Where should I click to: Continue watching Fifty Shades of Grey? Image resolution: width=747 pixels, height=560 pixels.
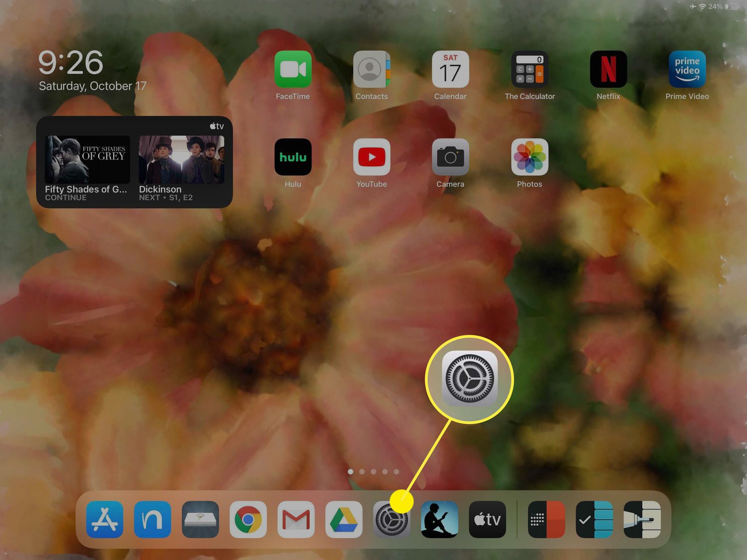click(x=87, y=167)
